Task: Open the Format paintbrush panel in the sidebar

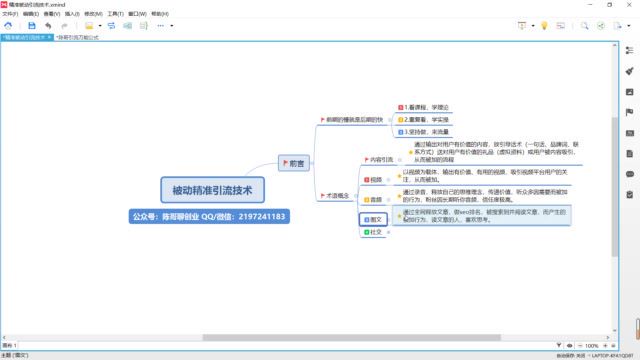Action: pos(629,71)
